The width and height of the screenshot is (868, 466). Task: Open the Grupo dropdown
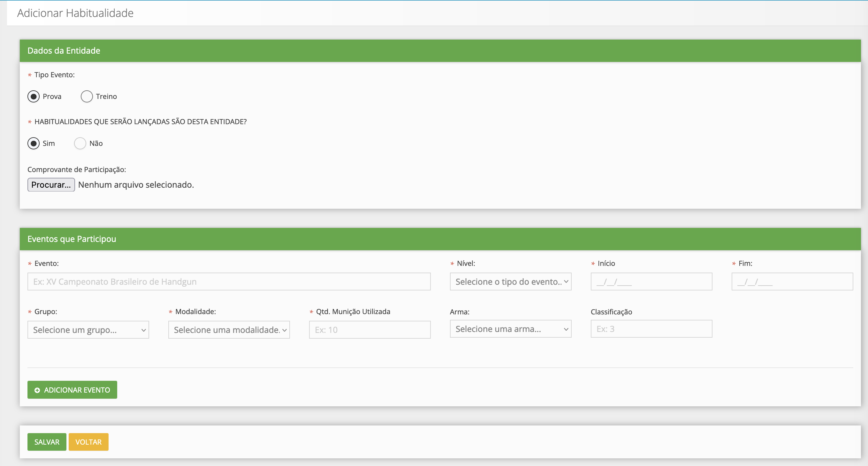(x=88, y=330)
